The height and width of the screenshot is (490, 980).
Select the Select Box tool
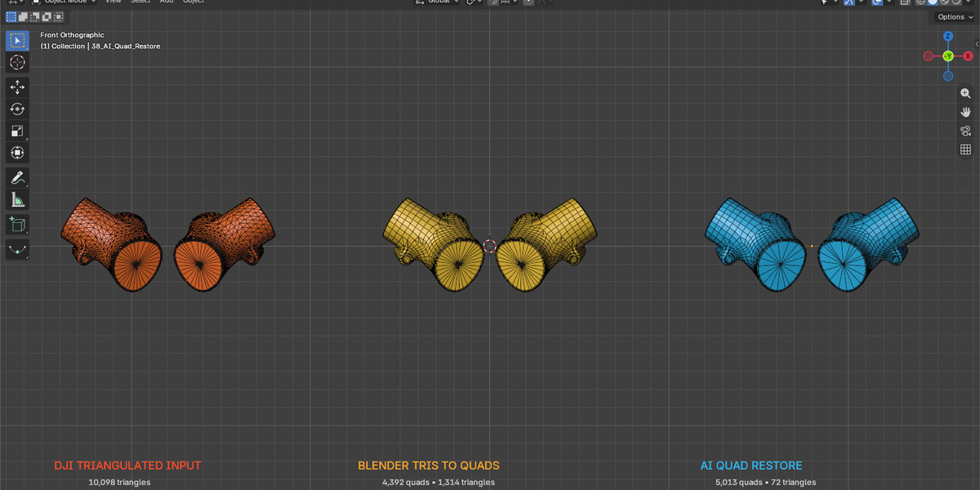(x=17, y=41)
